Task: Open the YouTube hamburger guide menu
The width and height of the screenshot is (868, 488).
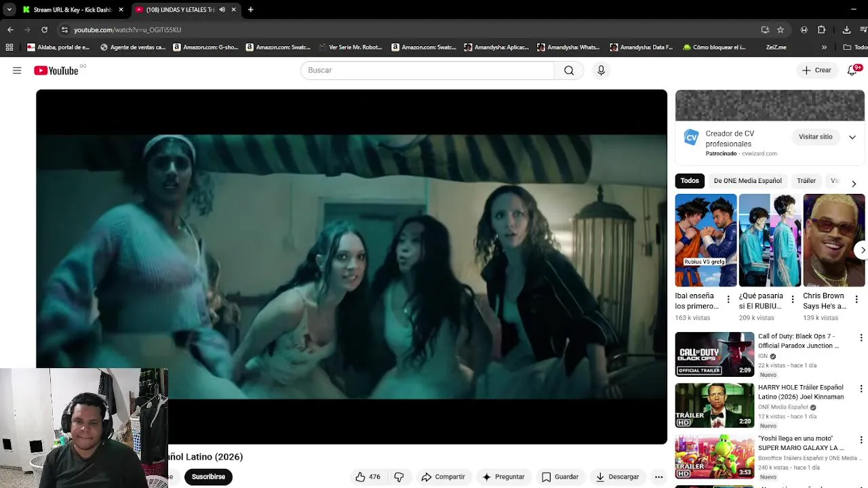Action: coord(17,70)
